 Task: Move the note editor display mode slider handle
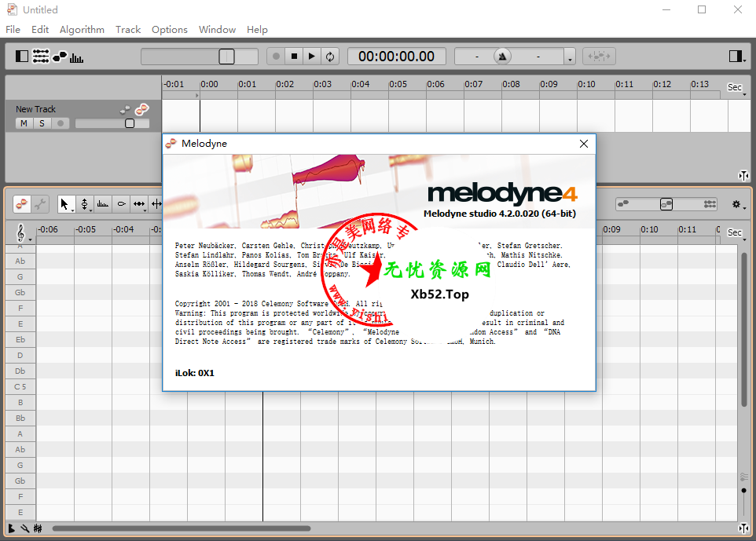(x=666, y=204)
